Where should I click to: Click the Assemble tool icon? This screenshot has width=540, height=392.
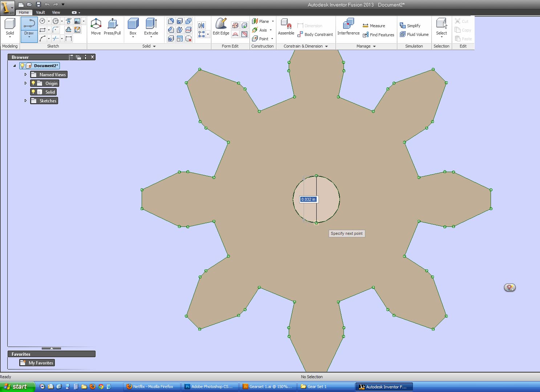click(x=286, y=24)
